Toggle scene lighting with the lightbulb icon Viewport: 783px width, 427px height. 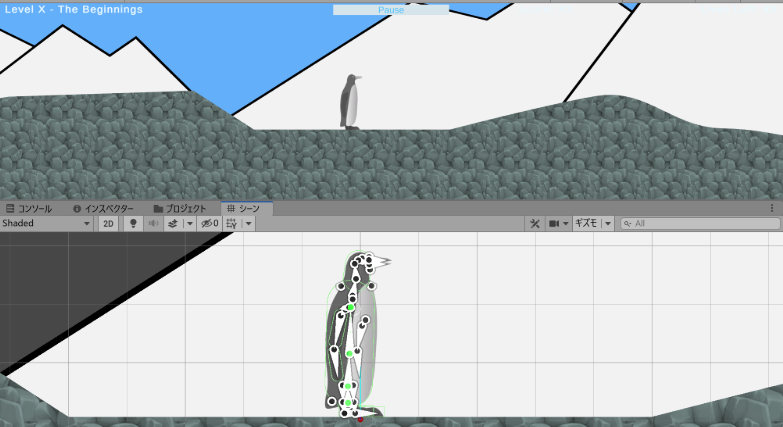tap(133, 223)
